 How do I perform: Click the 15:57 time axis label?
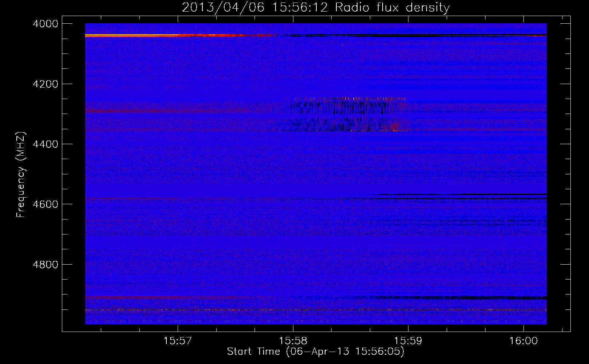coord(178,341)
